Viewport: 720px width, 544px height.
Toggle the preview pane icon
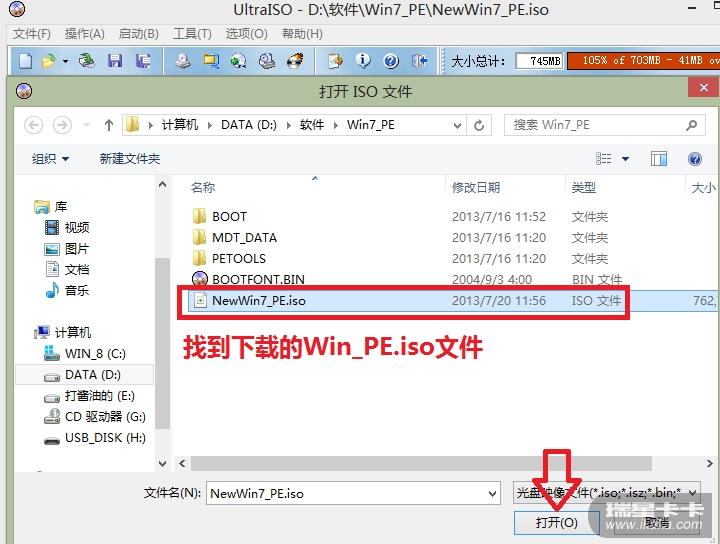658,159
